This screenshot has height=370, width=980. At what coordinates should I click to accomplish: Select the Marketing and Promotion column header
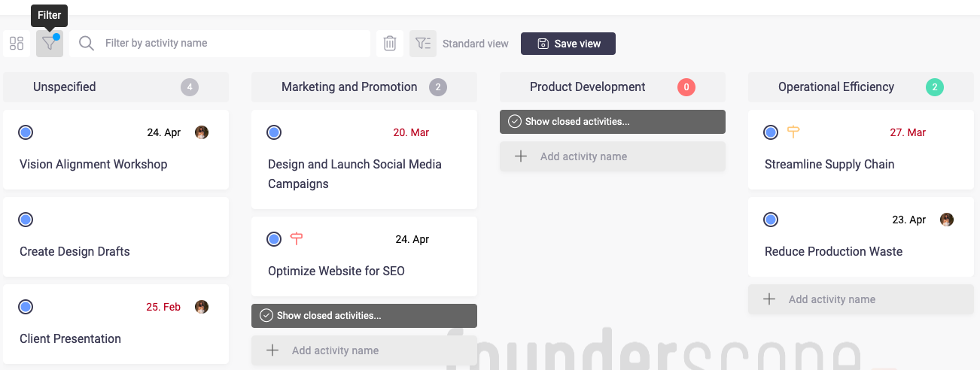pyautogui.click(x=349, y=87)
